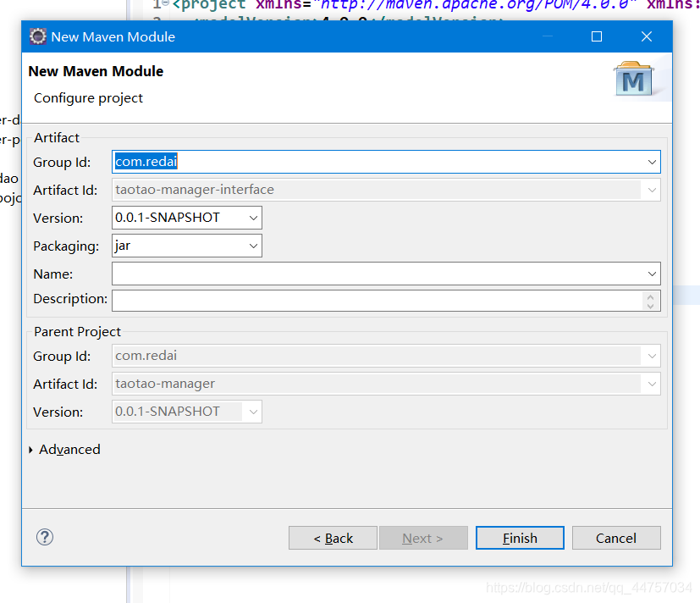Screen dimensions: 700x603
Task: Click the Description field down stepper arrow
Action: pyautogui.click(x=650, y=306)
